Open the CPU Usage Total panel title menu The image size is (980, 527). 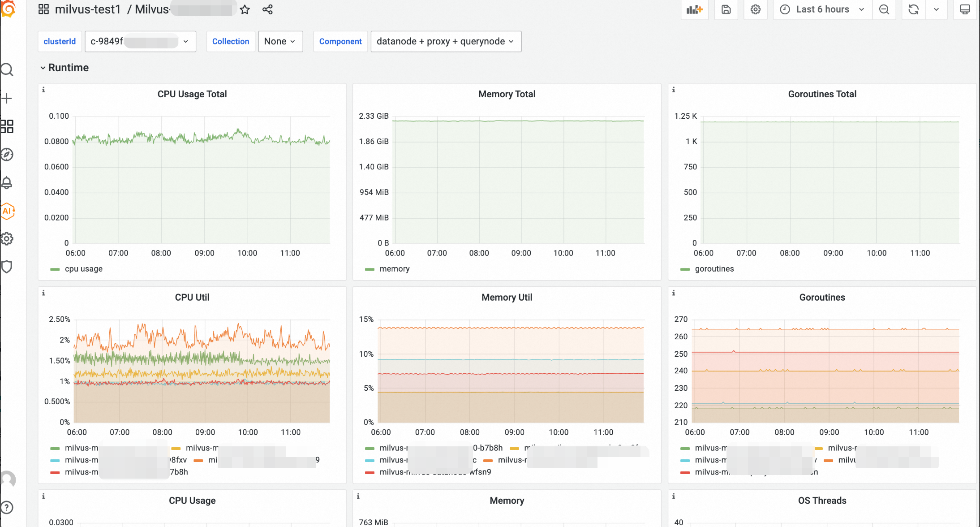(x=192, y=94)
